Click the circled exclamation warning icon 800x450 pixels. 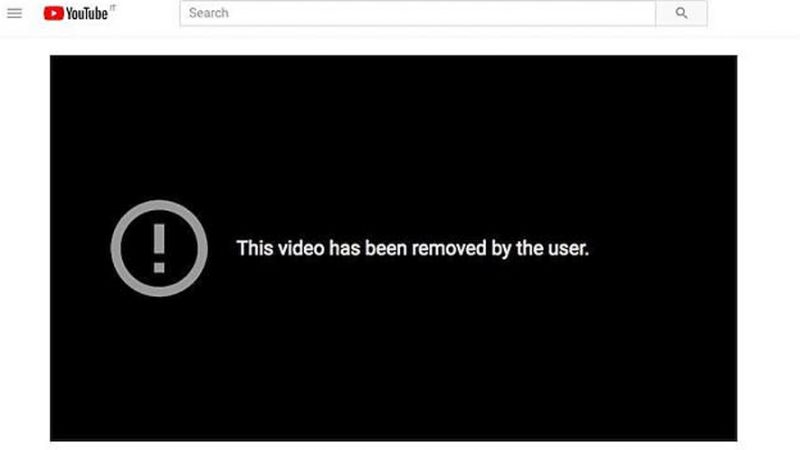pos(159,248)
